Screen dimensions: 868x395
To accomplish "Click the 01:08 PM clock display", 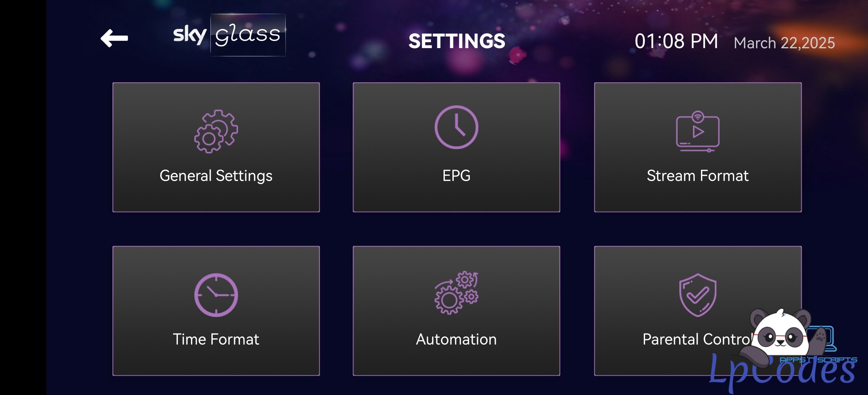I will pyautogui.click(x=676, y=41).
